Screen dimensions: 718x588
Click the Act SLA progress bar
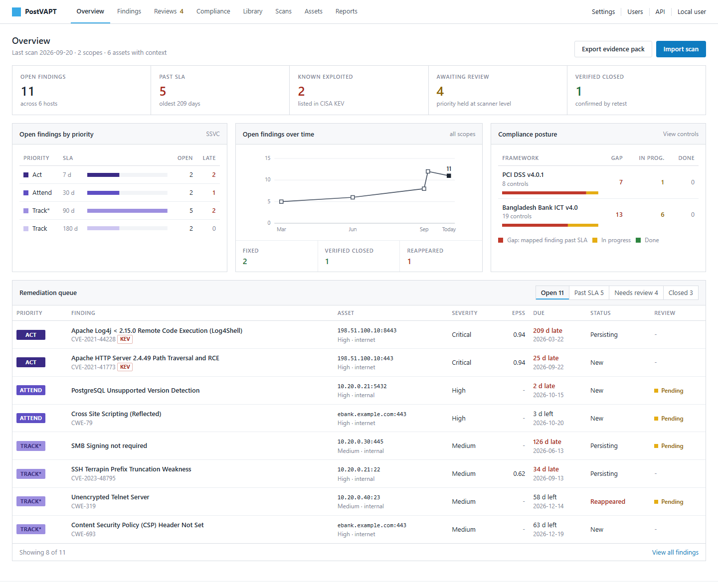click(127, 175)
